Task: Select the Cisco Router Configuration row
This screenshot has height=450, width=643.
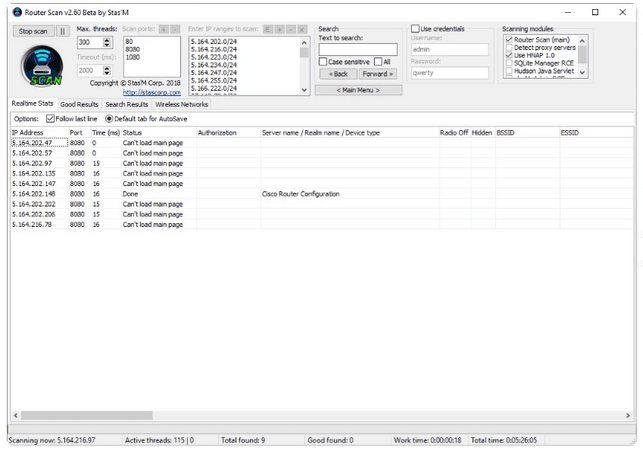Action: (x=300, y=194)
